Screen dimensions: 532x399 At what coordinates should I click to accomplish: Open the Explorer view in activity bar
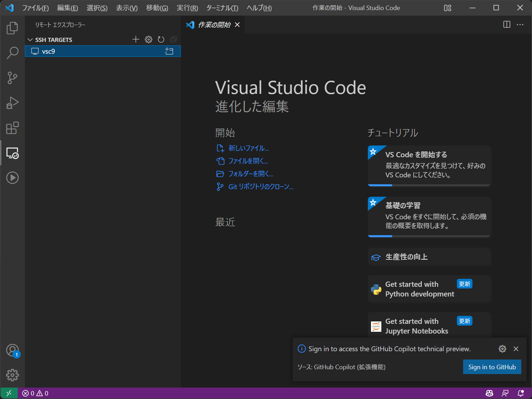point(12,28)
